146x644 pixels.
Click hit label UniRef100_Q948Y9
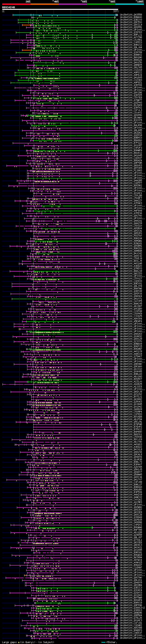[x=131, y=583]
